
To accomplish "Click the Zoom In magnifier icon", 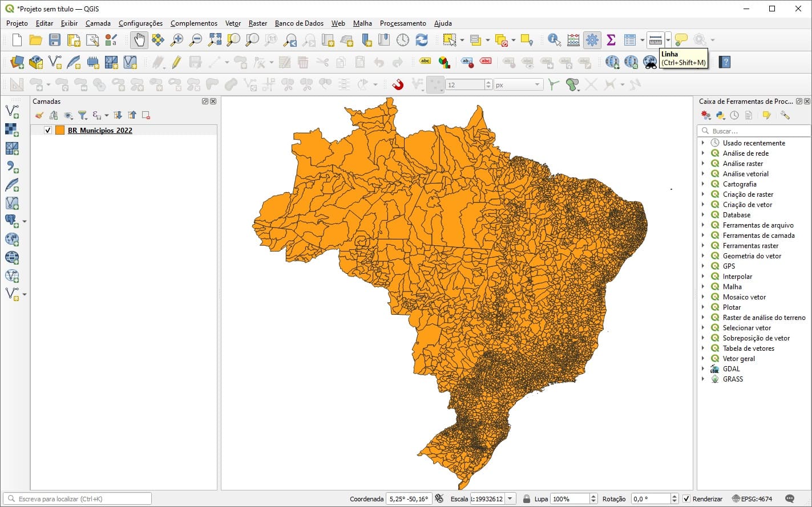I will [x=177, y=40].
